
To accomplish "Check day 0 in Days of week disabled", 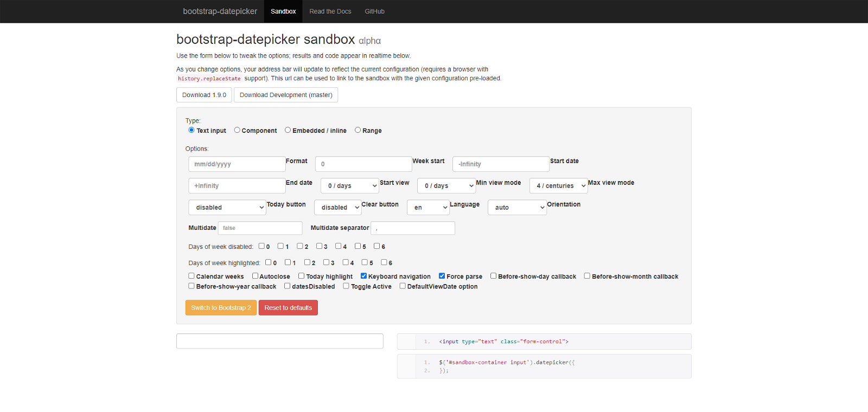I will 261,246.
